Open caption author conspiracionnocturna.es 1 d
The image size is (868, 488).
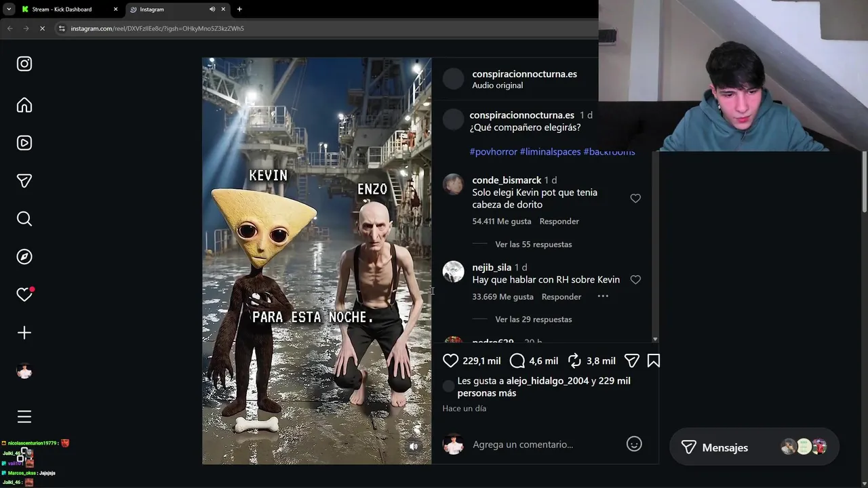pos(521,115)
